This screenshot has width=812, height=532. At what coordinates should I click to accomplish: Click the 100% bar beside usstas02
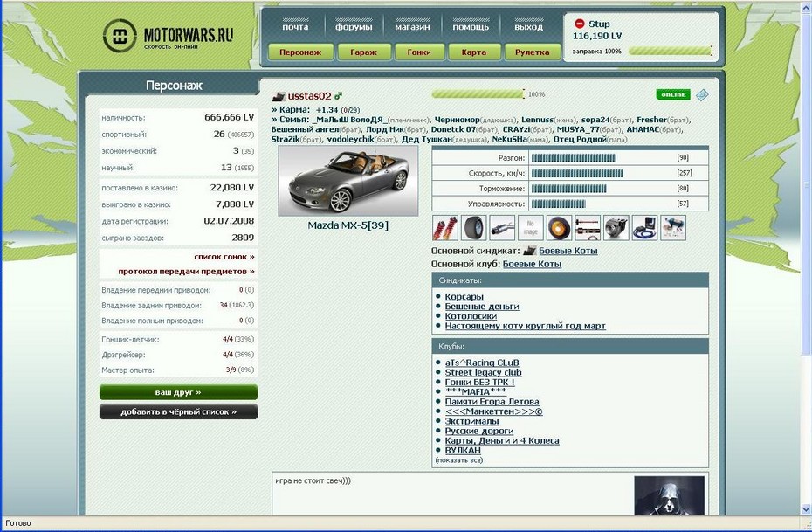tap(478, 94)
